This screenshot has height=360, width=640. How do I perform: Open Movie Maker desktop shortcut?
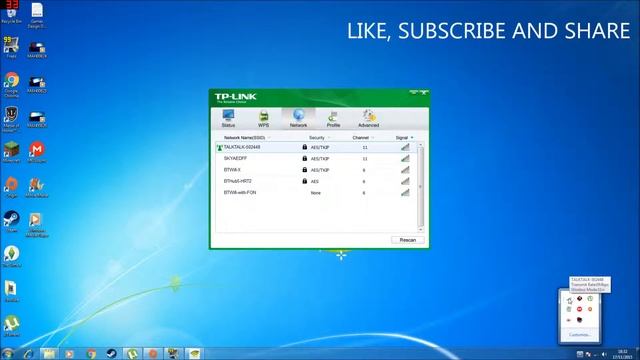37,187
